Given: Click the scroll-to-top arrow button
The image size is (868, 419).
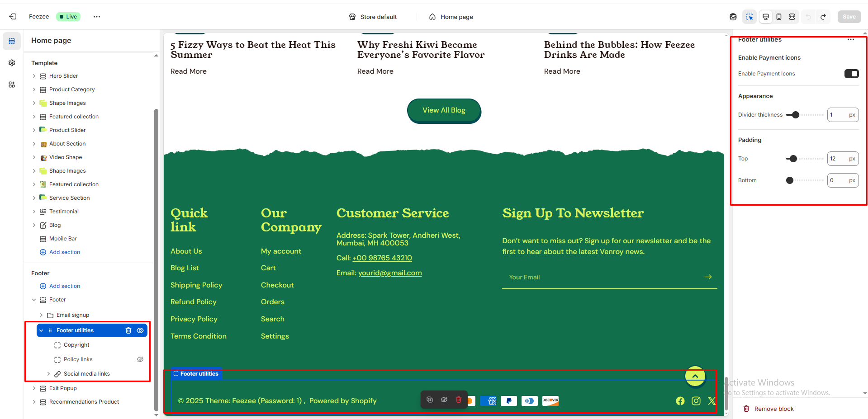Looking at the screenshot, I should tap(695, 376).
